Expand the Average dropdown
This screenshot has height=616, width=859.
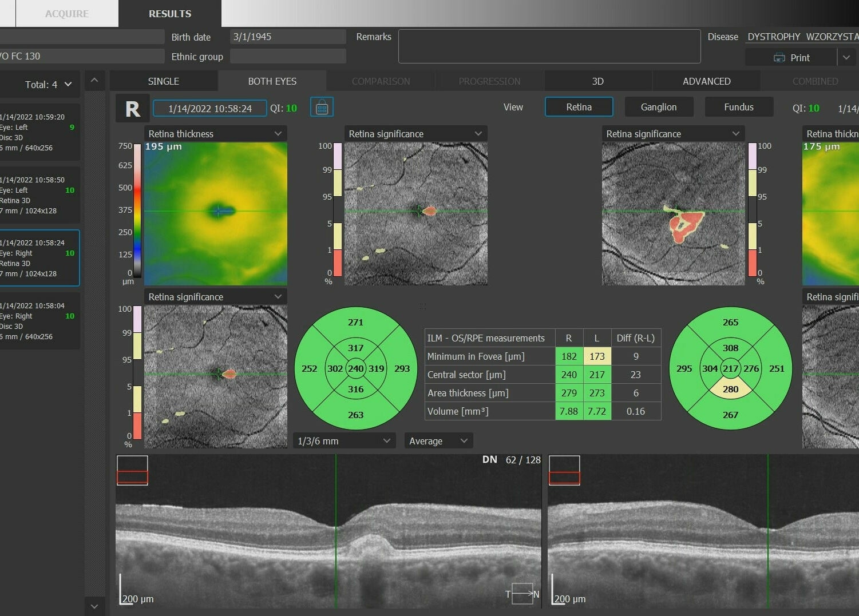pyautogui.click(x=438, y=441)
